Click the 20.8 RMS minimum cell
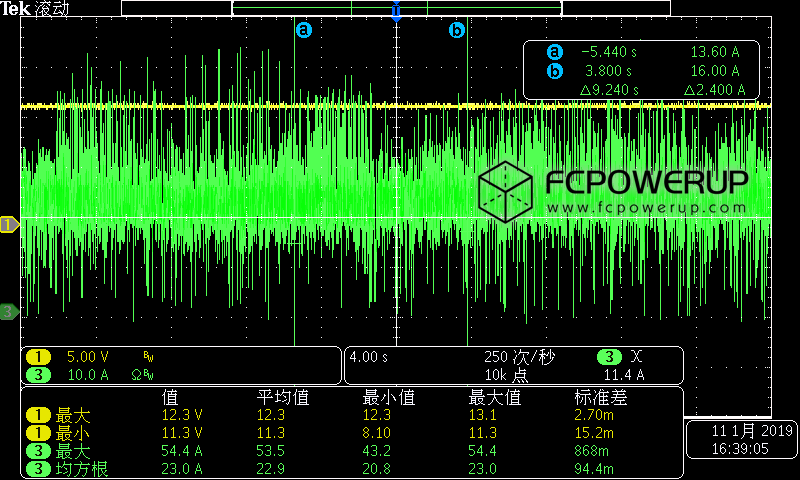Screen dimensions: 800x480 tap(377, 469)
